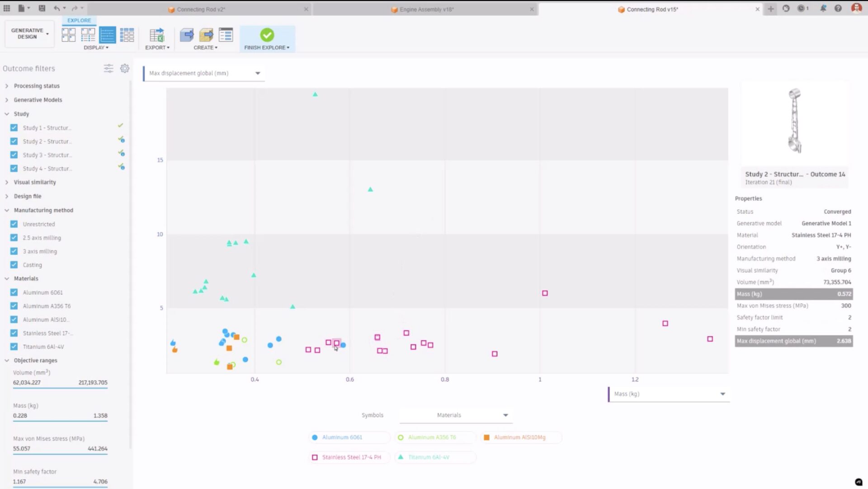Click the notification bell in the top bar

pos(824,8)
